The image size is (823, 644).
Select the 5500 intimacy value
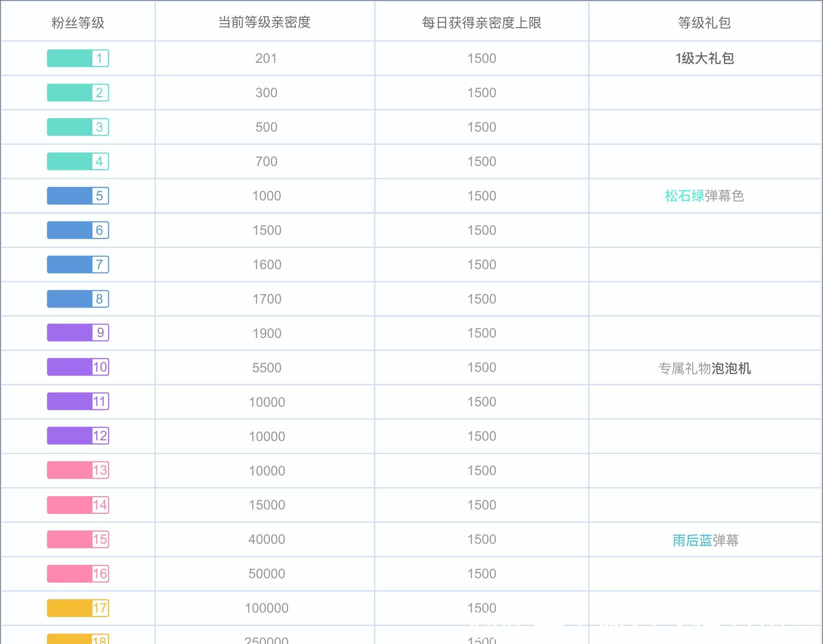point(267,367)
